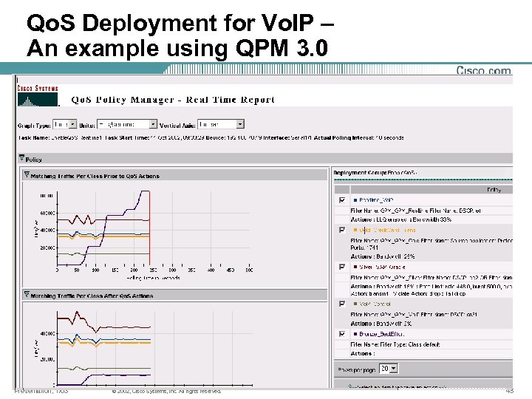Click the Bronze_BestEffort purple color square
Image resolution: width=532 pixels, height=399 pixels.
tap(355, 334)
